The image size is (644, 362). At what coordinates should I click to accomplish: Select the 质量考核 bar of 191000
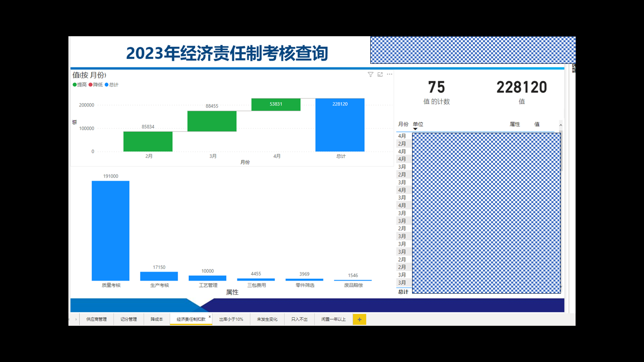pos(110,231)
